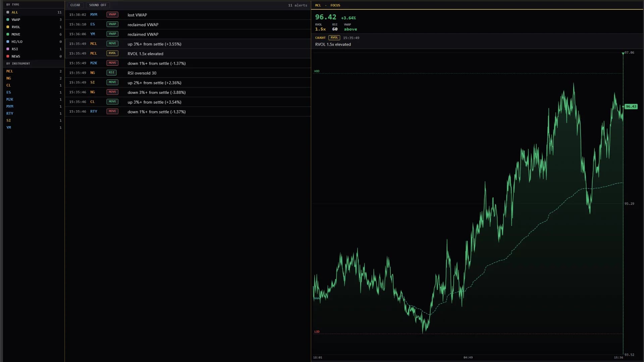Open RTY down 1%+ from settle alert
The height and width of the screenshot is (362, 644).
pos(188,112)
